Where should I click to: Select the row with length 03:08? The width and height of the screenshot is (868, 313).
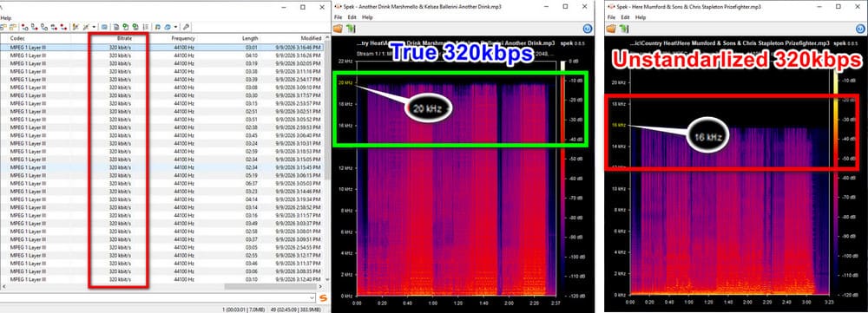point(161,88)
